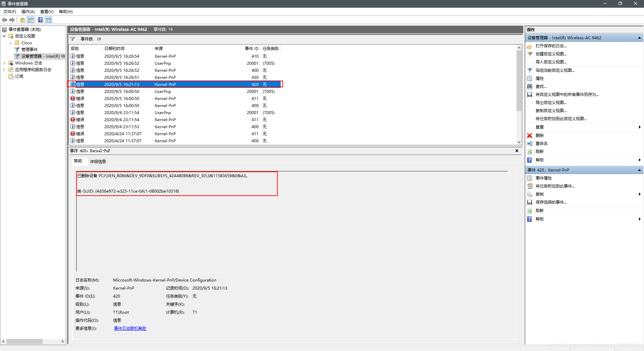
Task: Click event list scrollbar down arrow
Action: (x=519, y=142)
